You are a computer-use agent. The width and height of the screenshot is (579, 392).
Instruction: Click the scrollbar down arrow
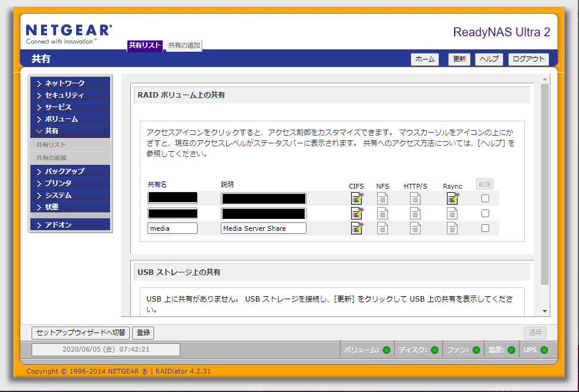(544, 311)
